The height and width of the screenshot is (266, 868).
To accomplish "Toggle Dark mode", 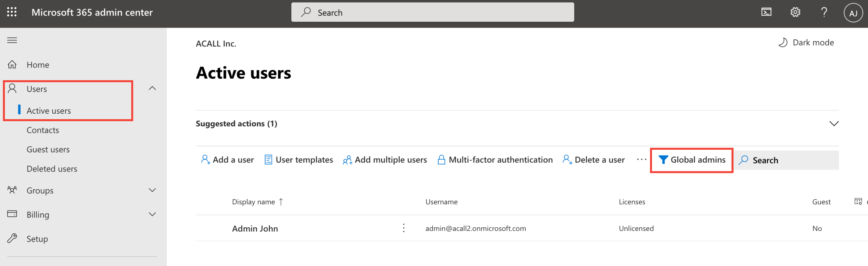I will pyautogui.click(x=806, y=43).
